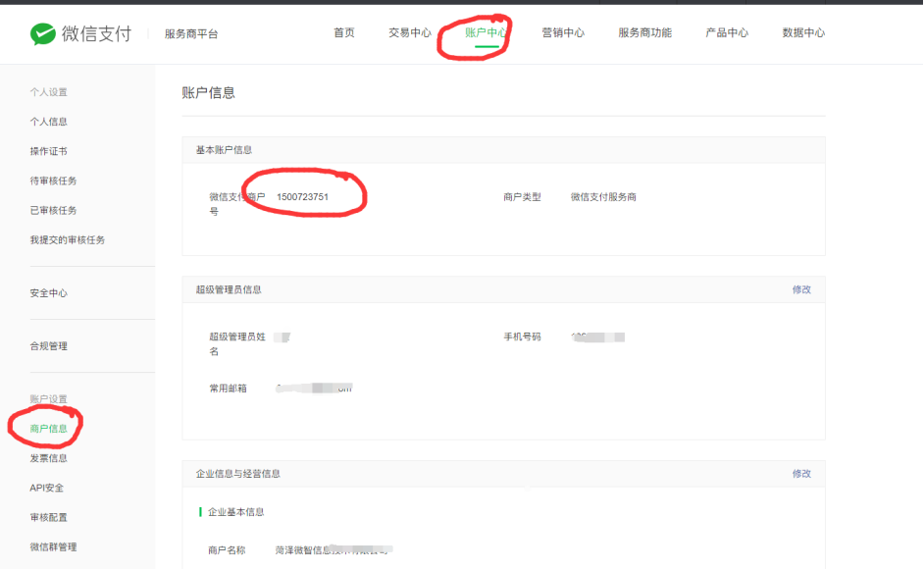Click the 手机号码 field label

pos(522,337)
